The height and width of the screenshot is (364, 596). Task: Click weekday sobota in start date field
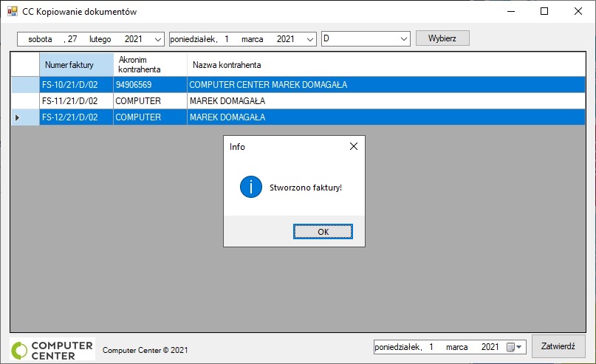point(40,39)
